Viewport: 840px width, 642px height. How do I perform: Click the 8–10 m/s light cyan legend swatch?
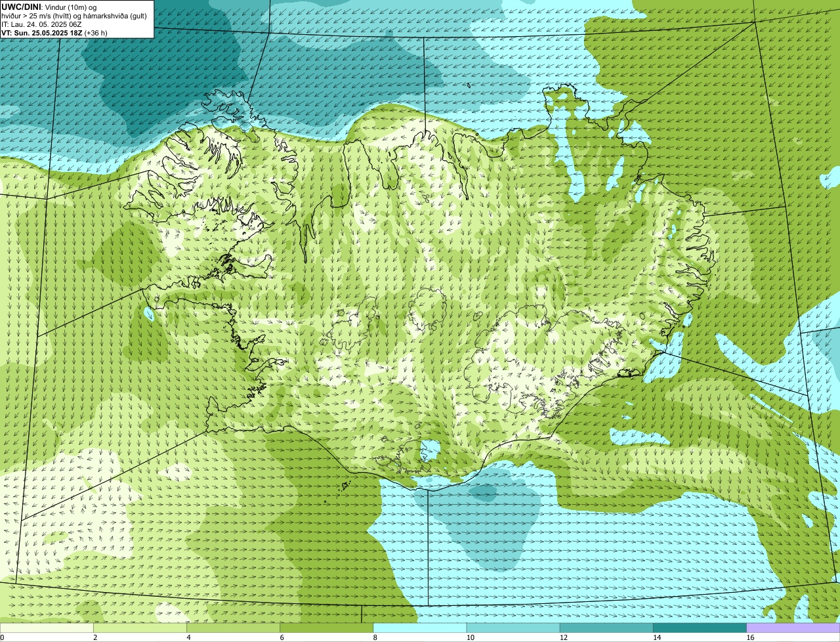coord(420,628)
